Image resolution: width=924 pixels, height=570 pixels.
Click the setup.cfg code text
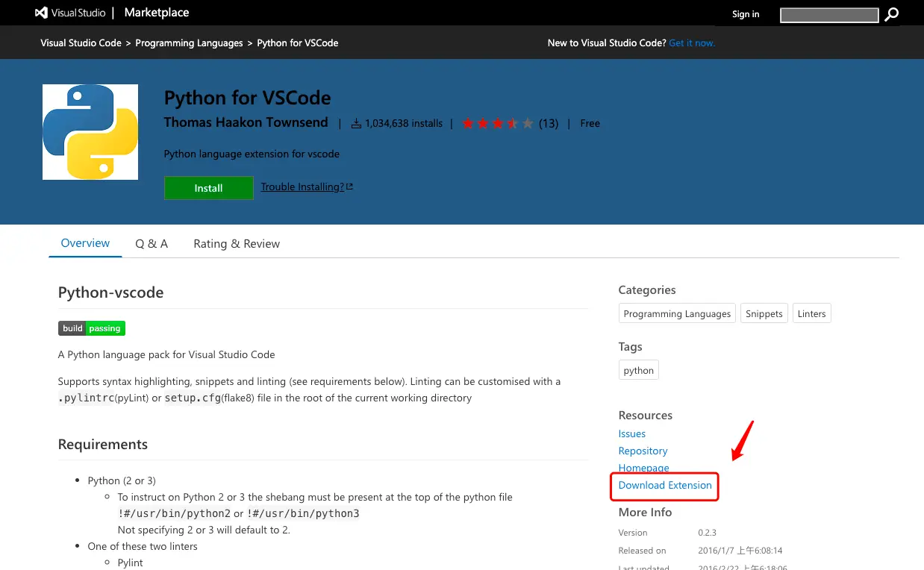[193, 398]
